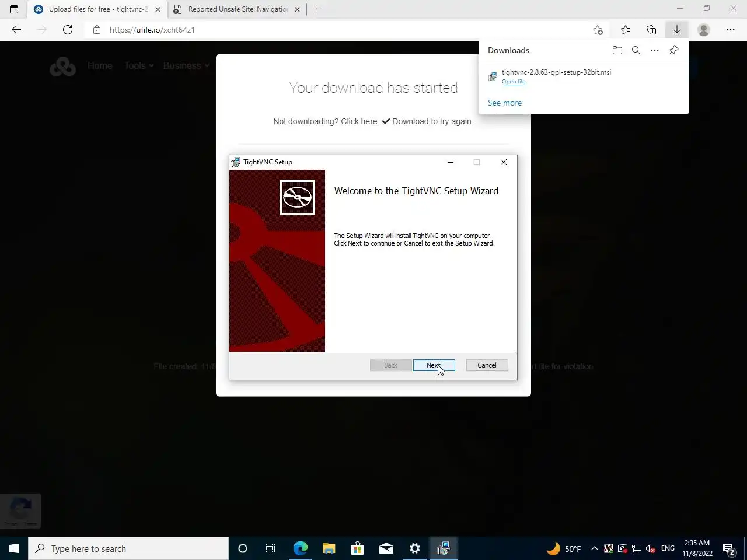Select TightVNC installer taskbar icon
This screenshot has height=560, width=747.
click(x=443, y=548)
